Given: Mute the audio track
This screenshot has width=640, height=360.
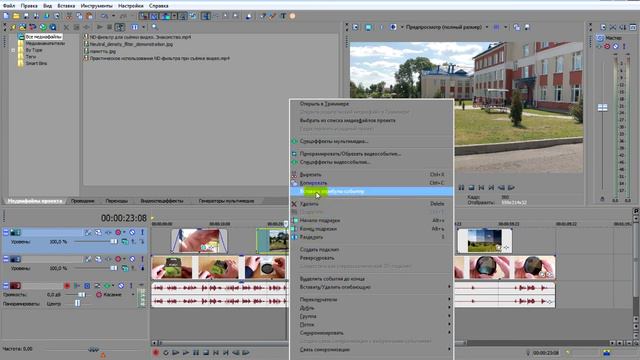Looking at the screenshot, I should click(x=121, y=286).
